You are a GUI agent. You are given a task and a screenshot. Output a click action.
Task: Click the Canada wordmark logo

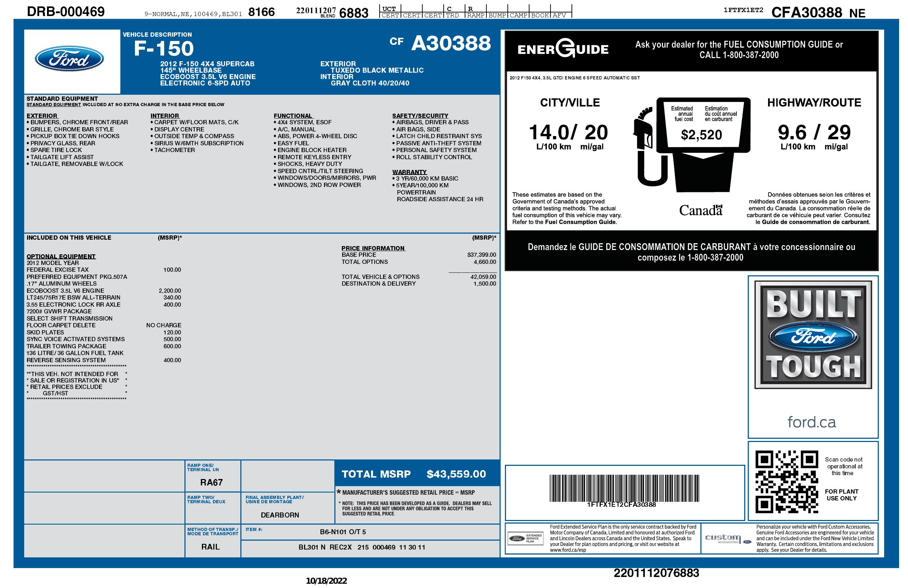tap(700, 210)
